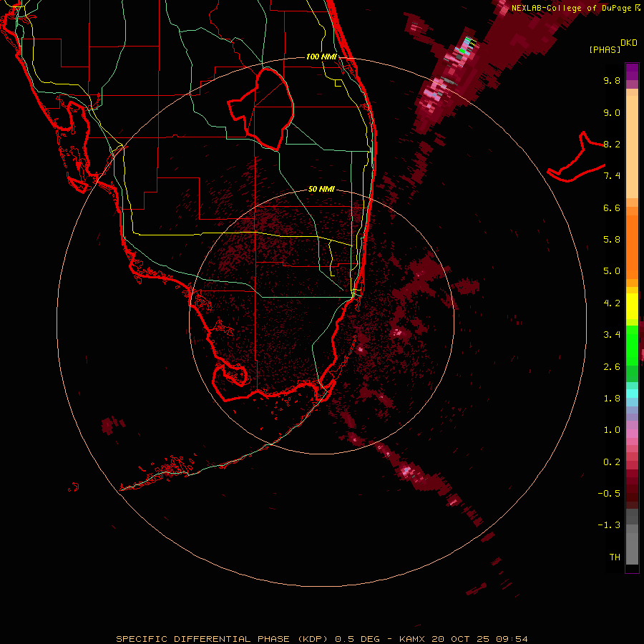Click the DKD label above color scale

pyautogui.click(x=628, y=42)
